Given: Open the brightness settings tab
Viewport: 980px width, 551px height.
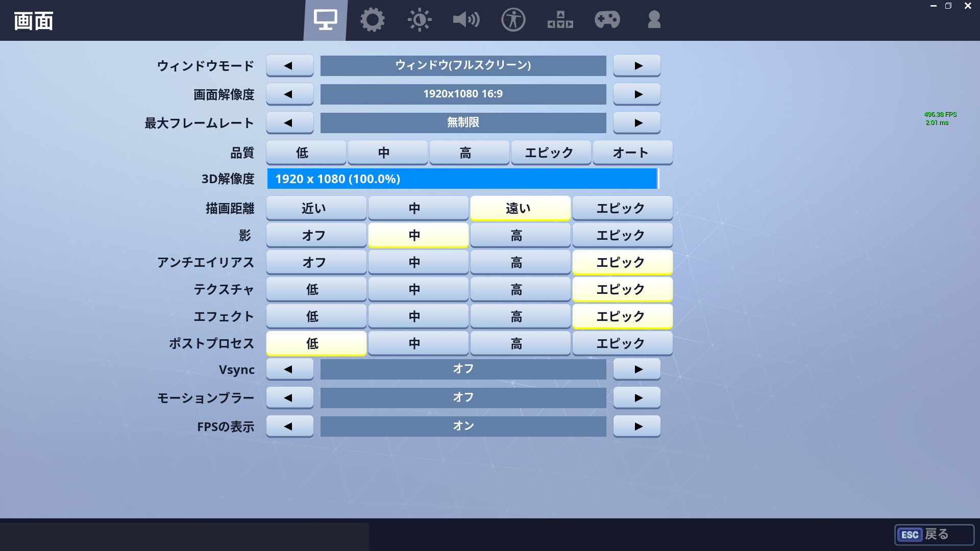Looking at the screenshot, I should (x=419, y=20).
